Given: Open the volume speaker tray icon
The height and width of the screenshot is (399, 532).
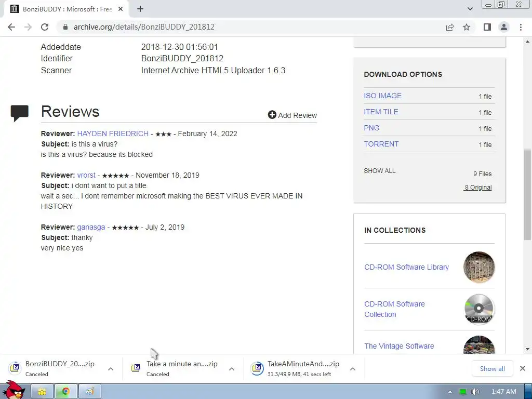Looking at the screenshot, I should coord(475,392).
